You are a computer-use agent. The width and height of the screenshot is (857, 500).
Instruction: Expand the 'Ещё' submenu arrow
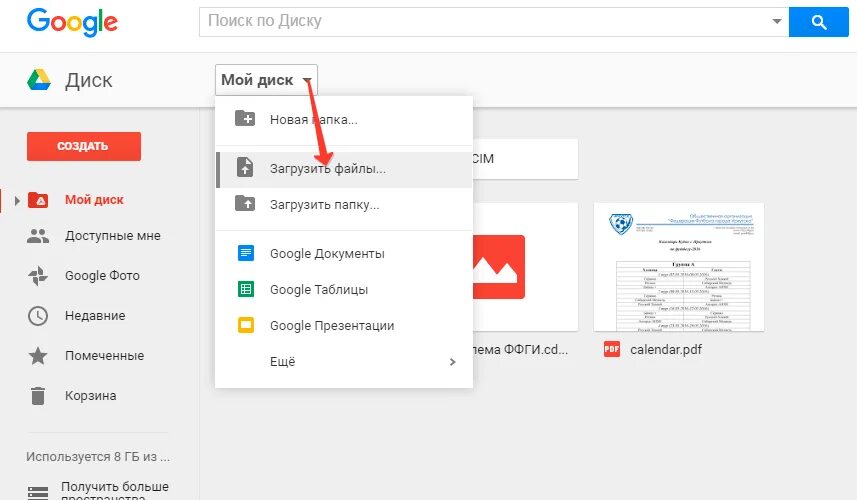coord(452,362)
